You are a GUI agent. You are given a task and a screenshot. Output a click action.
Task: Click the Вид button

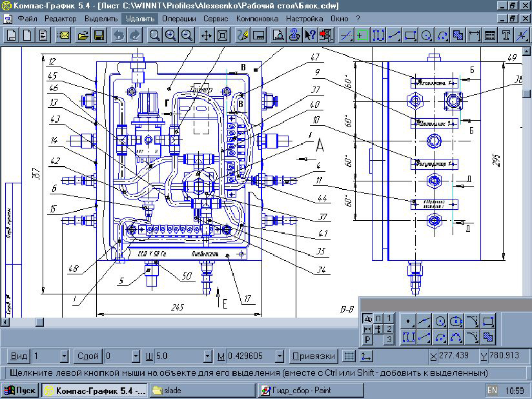point(19,356)
